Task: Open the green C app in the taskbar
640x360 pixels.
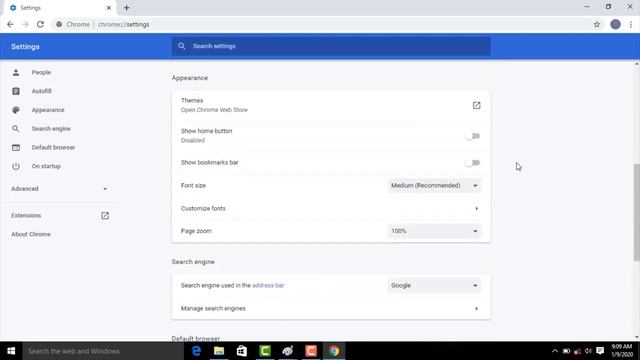Action: click(265, 351)
